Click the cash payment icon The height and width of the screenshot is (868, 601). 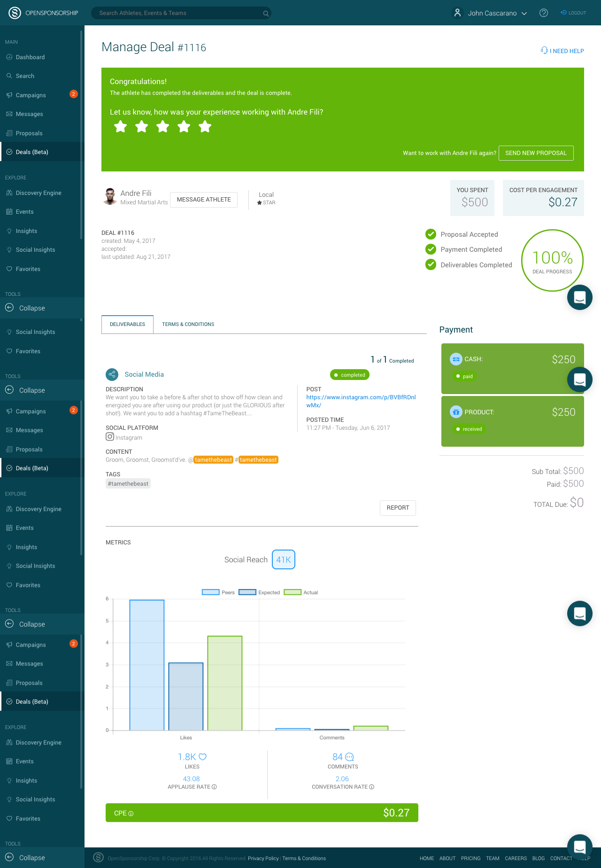point(456,359)
